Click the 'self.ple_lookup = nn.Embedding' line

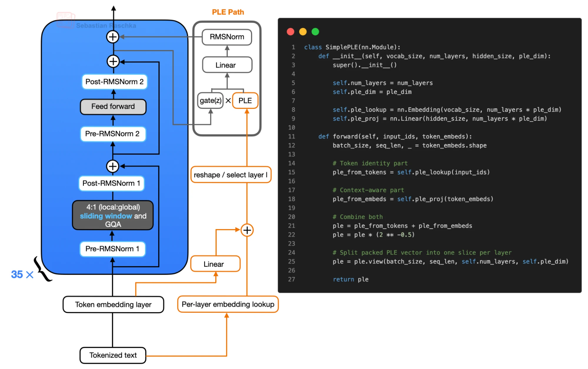pos(447,110)
